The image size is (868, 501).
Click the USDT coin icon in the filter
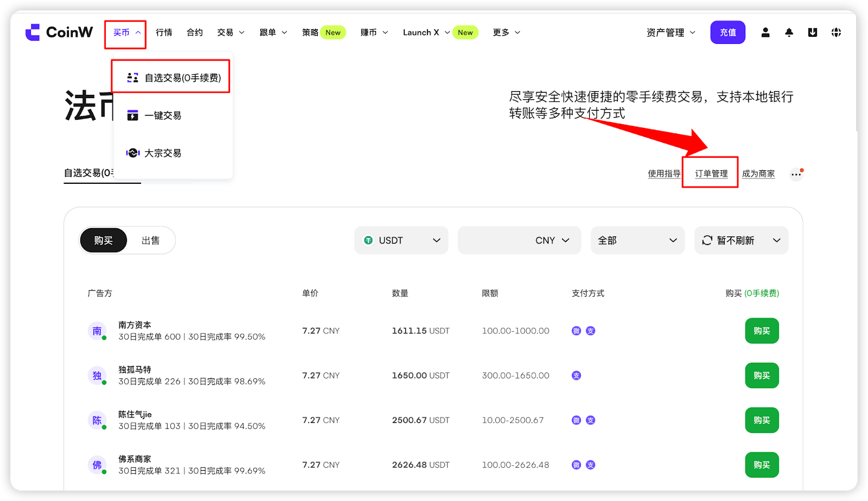368,240
